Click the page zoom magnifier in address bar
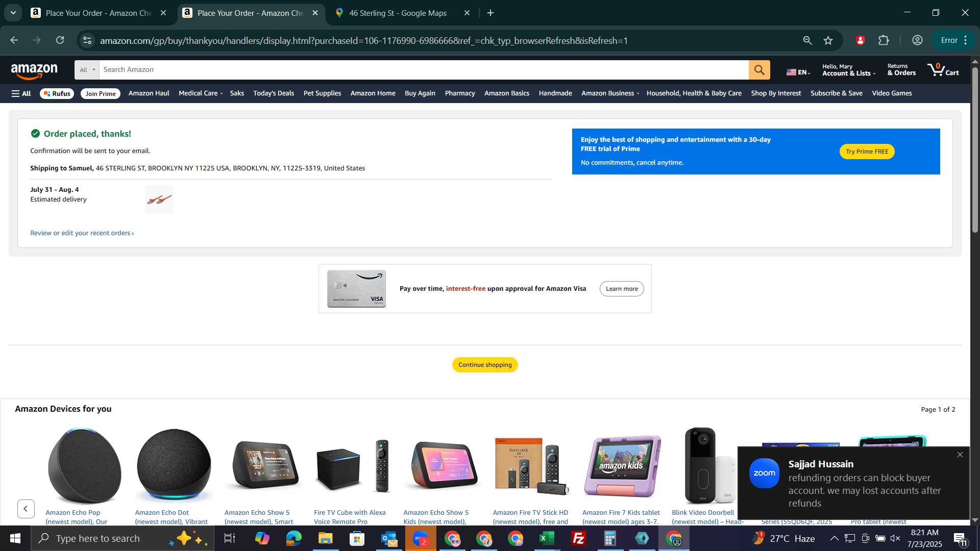980x551 pixels. (807, 40)
